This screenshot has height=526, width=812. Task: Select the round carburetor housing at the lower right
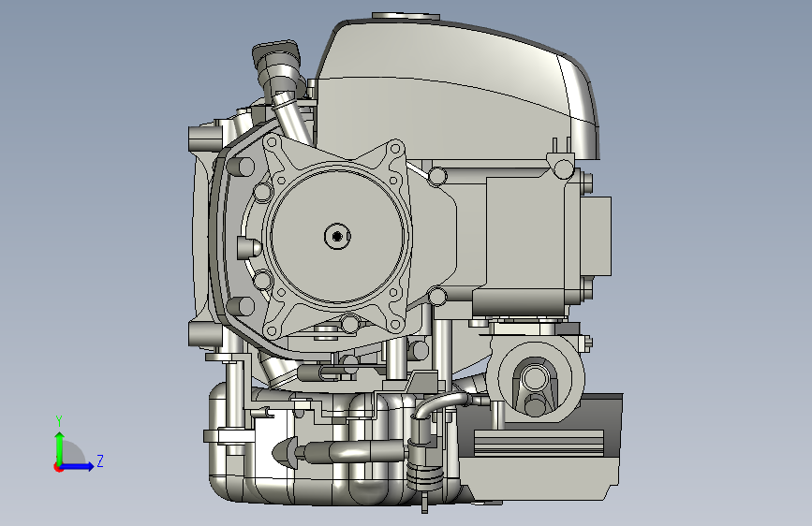click(x=536, y=378)
